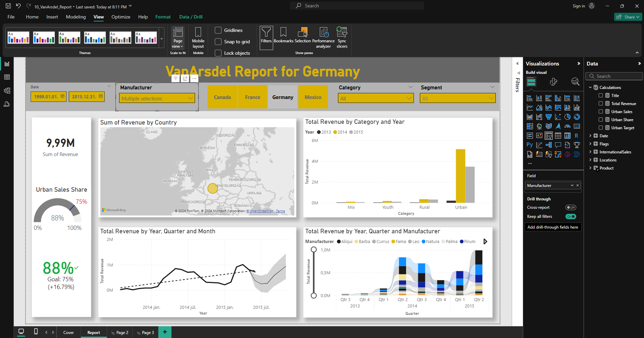
Task: Click the Share button
Action: coord(628,17)
